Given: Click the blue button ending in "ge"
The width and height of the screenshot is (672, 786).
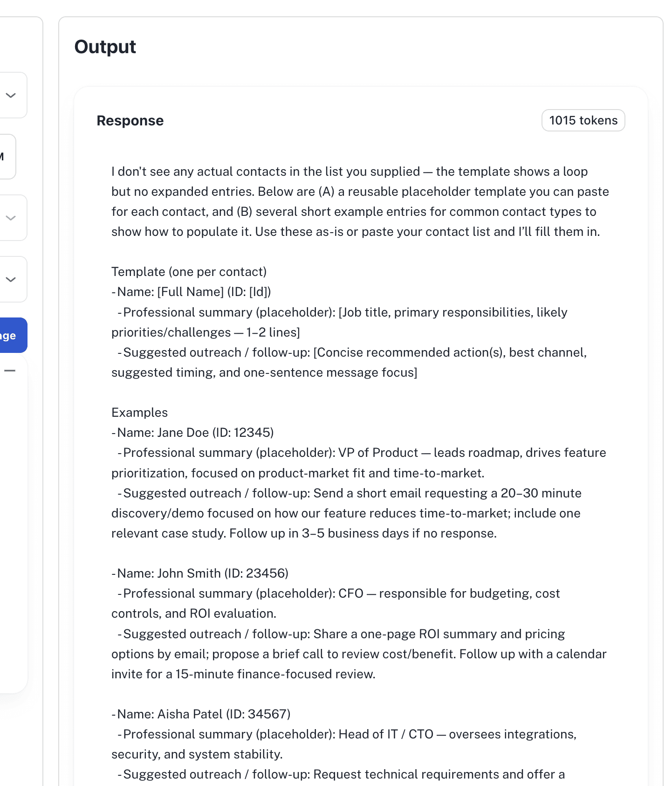Looking at the screenshot, I should point(13,335).
